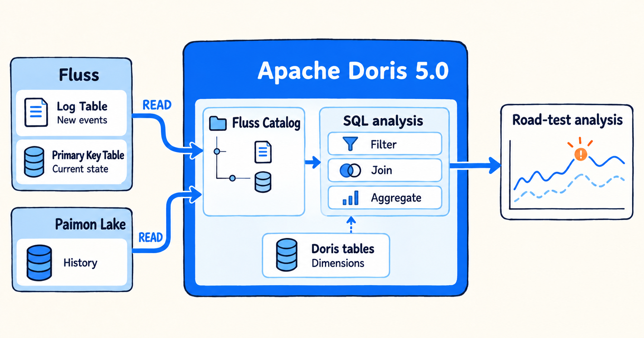Click the orange alert marker on the chart
The image size is (644, 338).
580,154
